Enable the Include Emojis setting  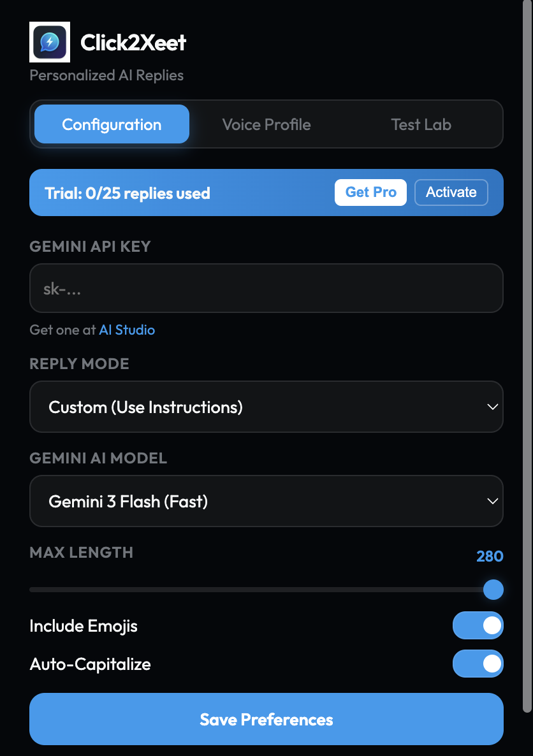coord(478,625)
